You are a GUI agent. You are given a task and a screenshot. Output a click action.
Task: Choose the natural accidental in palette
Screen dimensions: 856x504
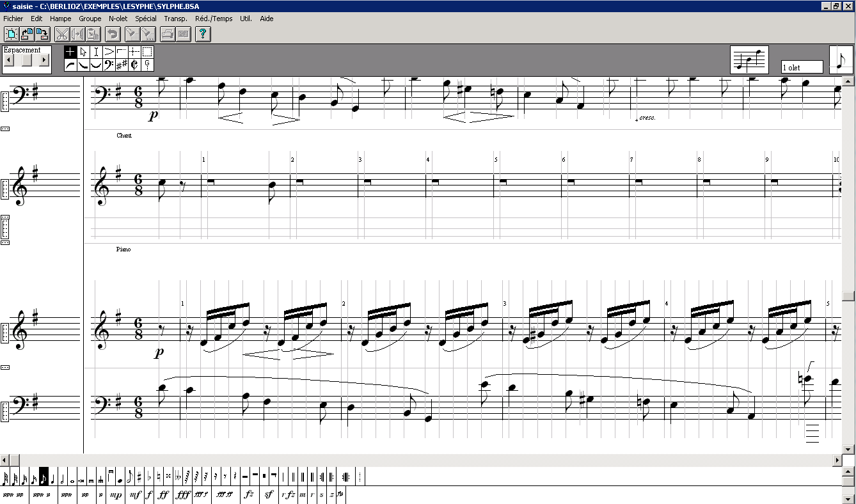(159, 477)
